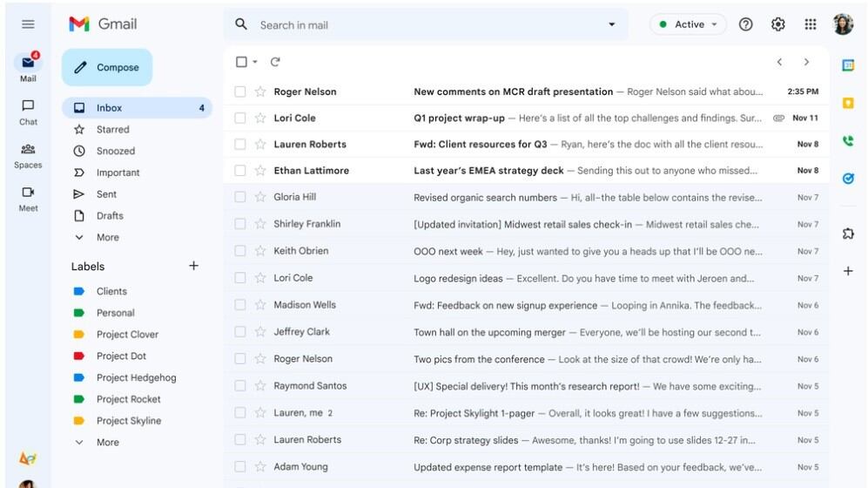
Task: Click the refresh mail icon
Action: [x=275, y=62]
